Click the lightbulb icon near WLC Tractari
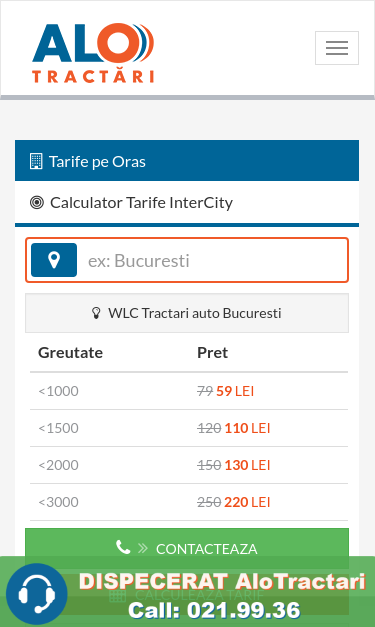The width and height of the screenshot is (375, 627). pos(96,313)
